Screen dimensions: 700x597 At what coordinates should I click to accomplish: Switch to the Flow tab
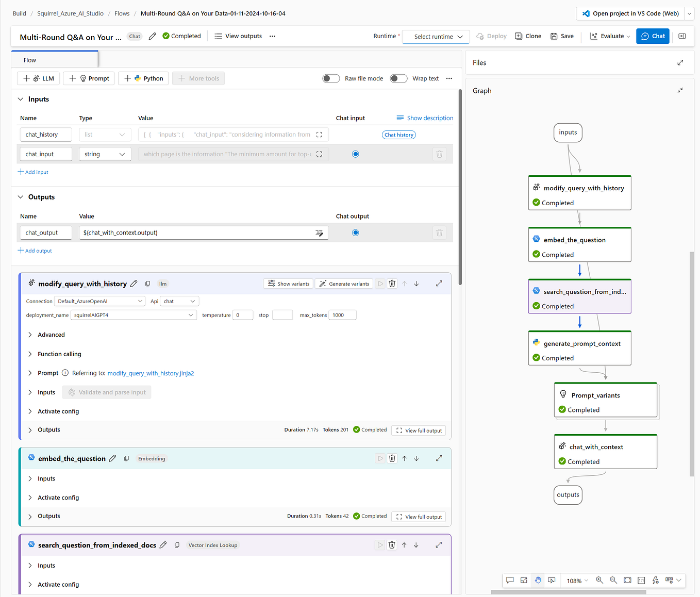coord(29,60)
